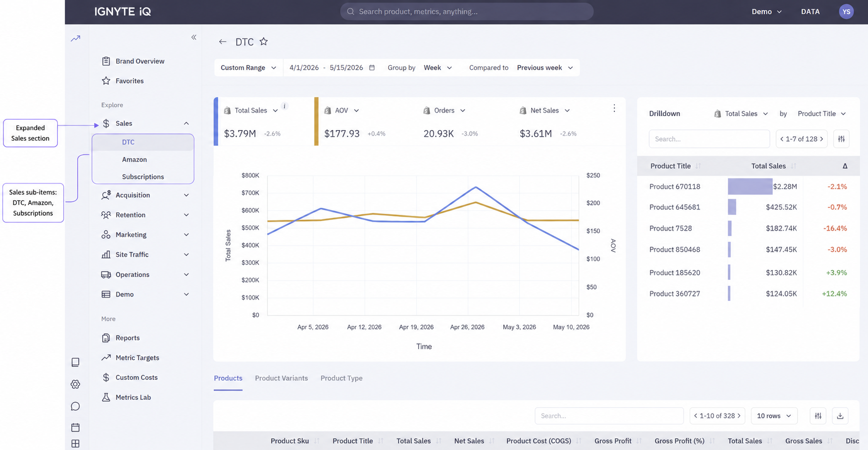
Task: Collapse the sidebar with double chevron icon
Action: click(194, 37)
